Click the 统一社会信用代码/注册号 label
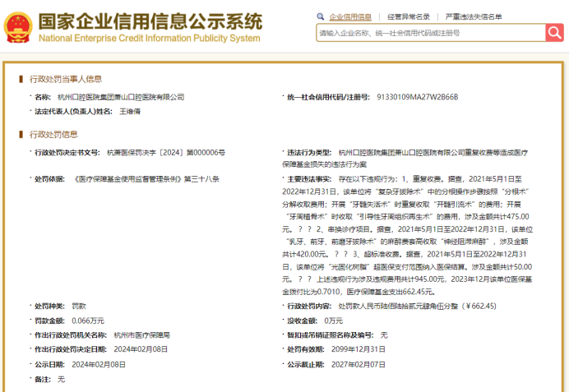 328,97
